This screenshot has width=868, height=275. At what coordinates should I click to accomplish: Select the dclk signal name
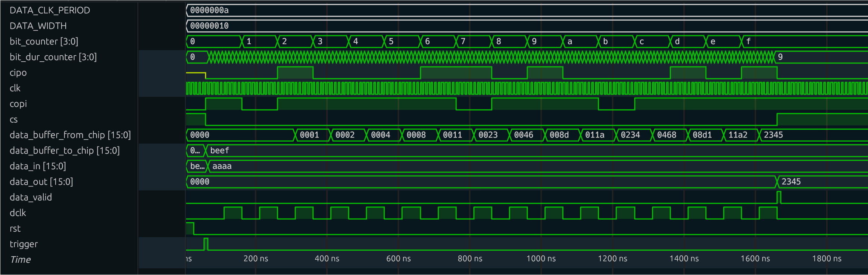pos(18,213)
